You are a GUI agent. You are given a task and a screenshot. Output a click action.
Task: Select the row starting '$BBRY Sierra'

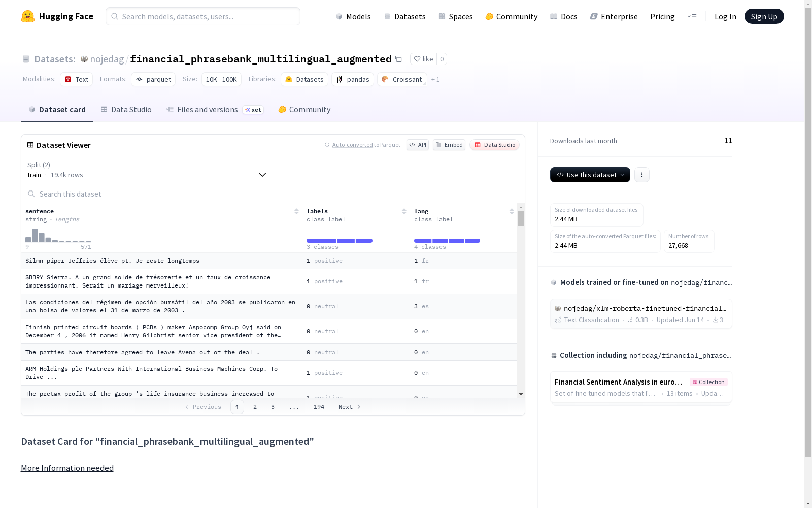269,281
